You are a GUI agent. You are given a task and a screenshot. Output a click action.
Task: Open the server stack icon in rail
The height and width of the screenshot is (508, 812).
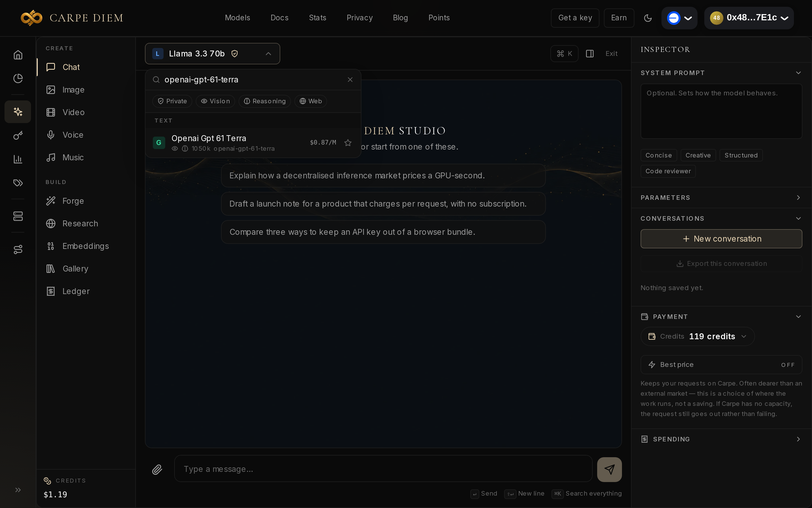coord(18,216)
